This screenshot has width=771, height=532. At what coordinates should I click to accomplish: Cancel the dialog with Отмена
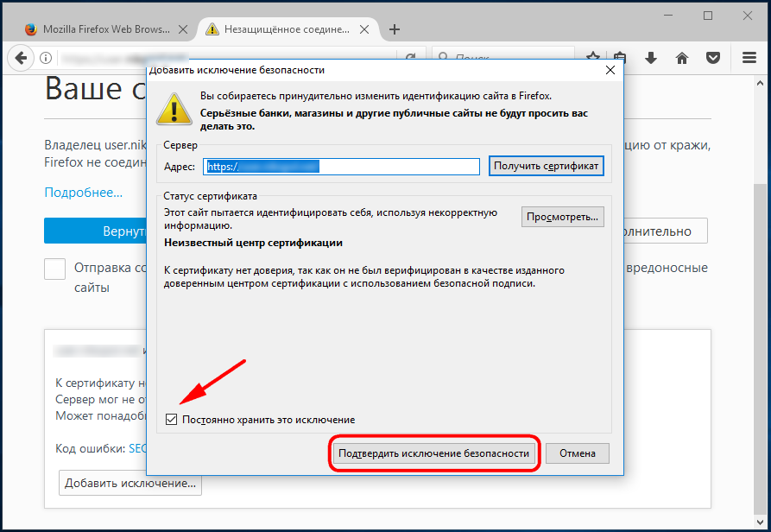pyautogui.click(x=578, y=453)
